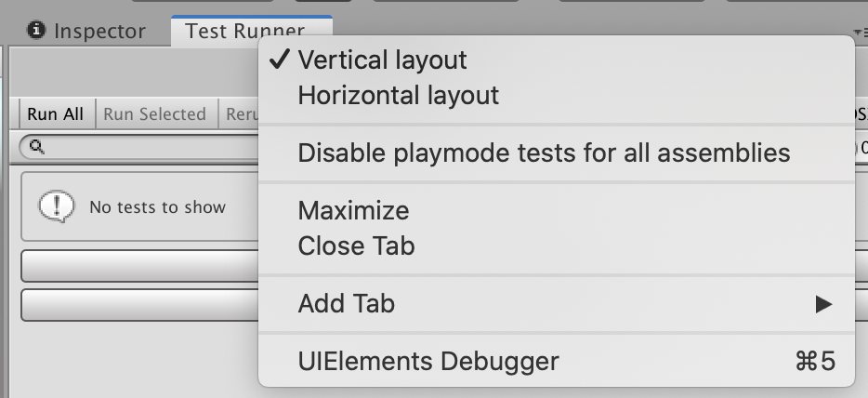
Task: Switch to Horizontal layout
Action: pos(398,95)
